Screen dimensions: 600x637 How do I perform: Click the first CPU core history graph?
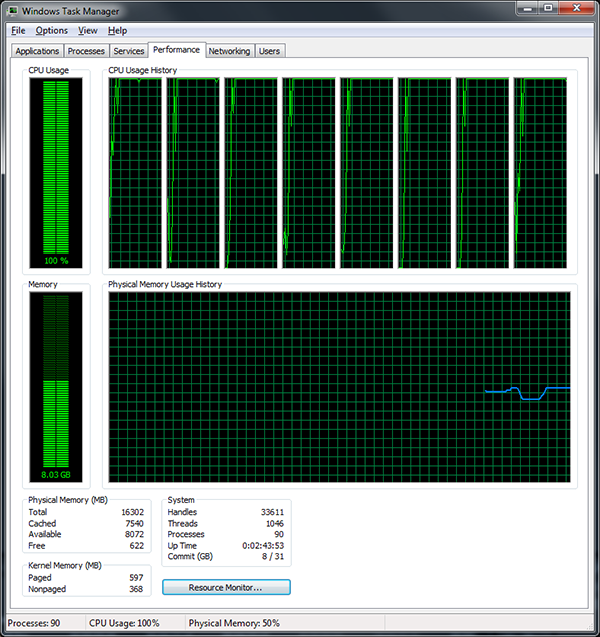(135, 173)
